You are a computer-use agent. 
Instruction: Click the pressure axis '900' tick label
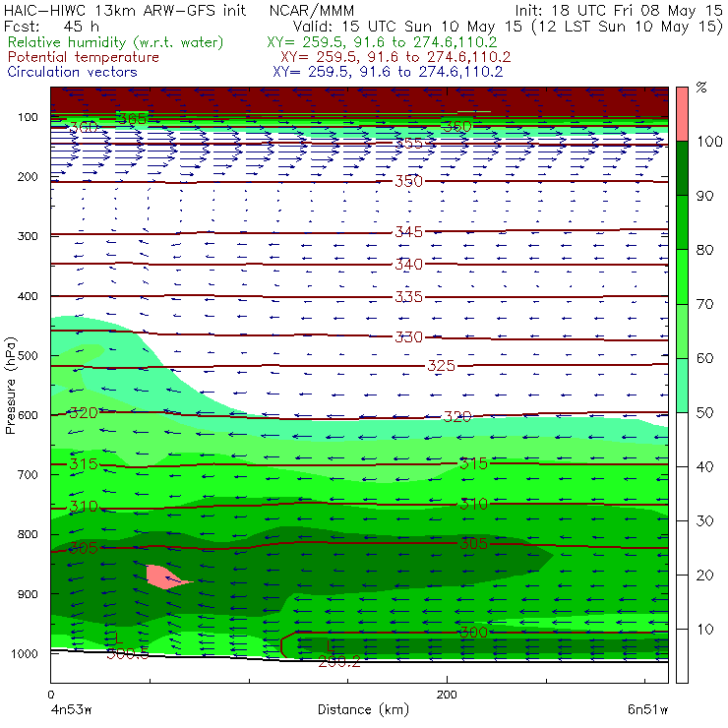point(28,594)
